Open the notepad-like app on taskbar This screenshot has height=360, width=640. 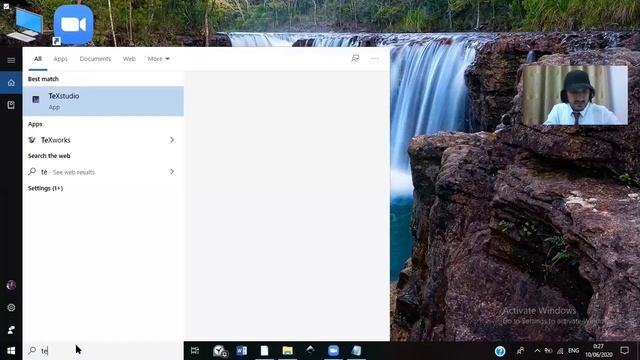click(x=356, y=351)
